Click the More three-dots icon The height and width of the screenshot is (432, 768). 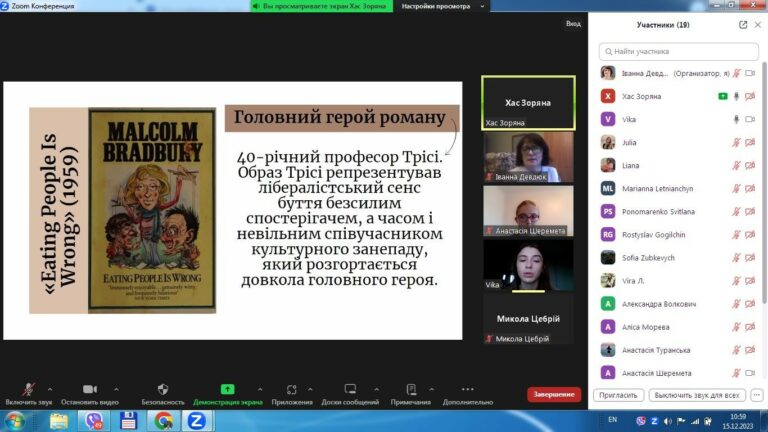(x=468, y=389)
